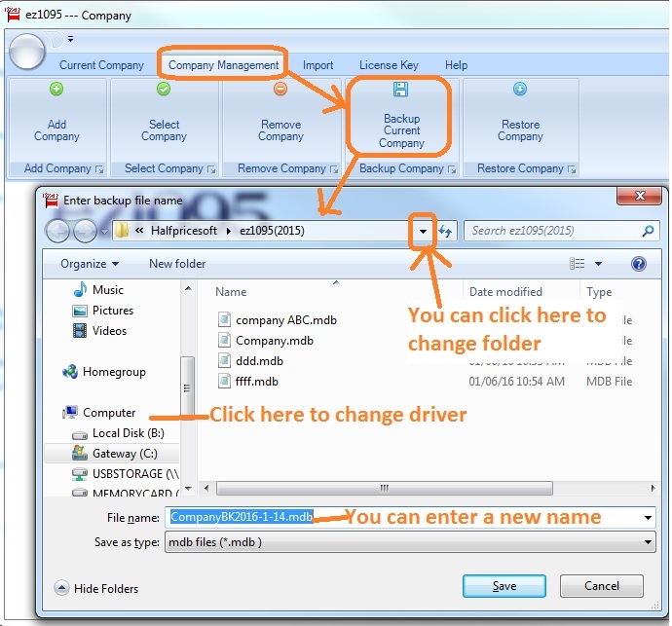Screen dimensions: 672x626
Task: Click the File name text field
Action: [409, 517]
